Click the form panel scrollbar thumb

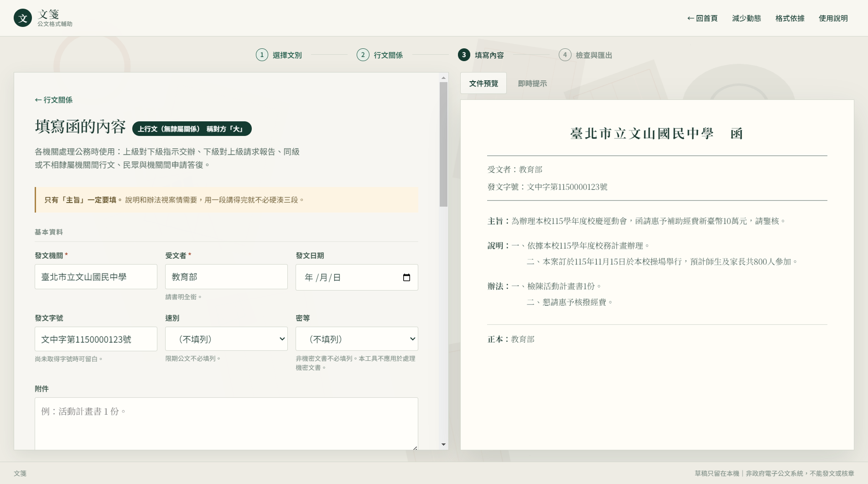click(443, 144)
